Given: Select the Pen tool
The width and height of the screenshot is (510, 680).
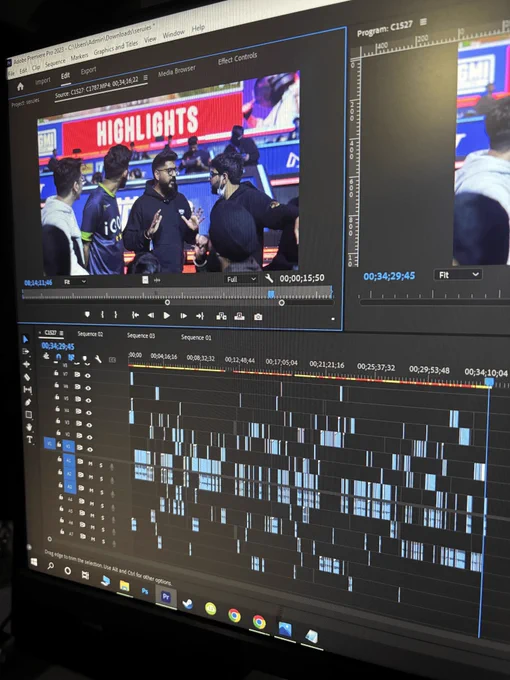Looking at the screenshot, I should coord(28,402).
